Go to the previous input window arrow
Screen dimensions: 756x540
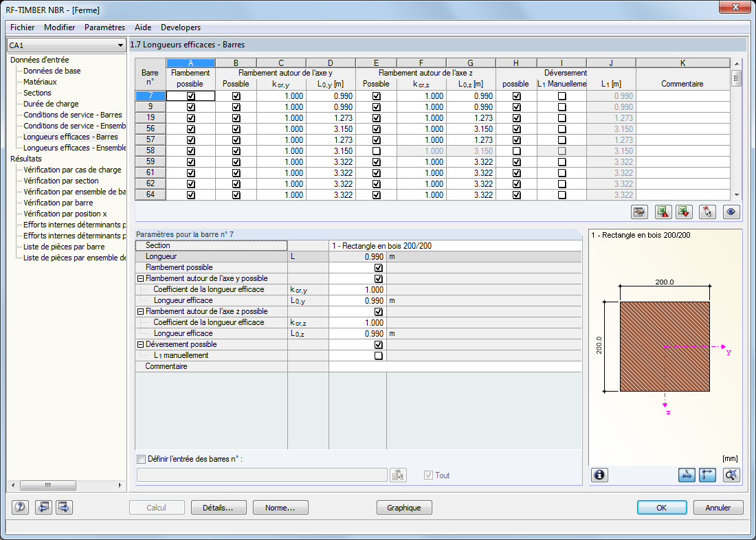click(x=43, y=508)
